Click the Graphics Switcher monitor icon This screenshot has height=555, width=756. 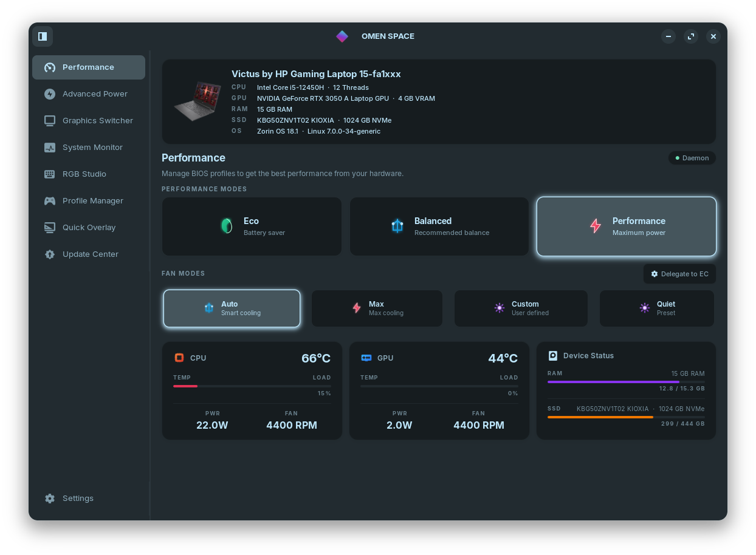click(x=50, y=121)
